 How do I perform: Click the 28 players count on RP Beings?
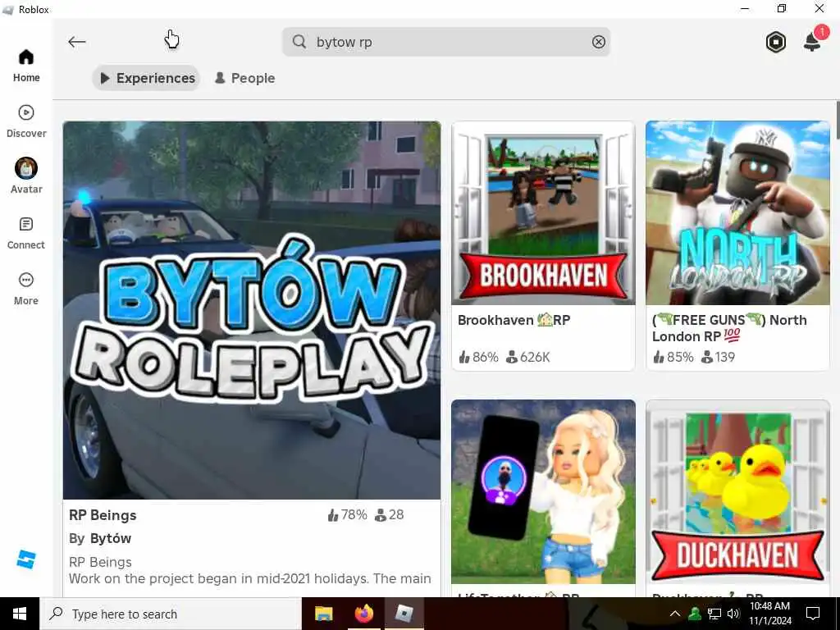tap(390, 515)
